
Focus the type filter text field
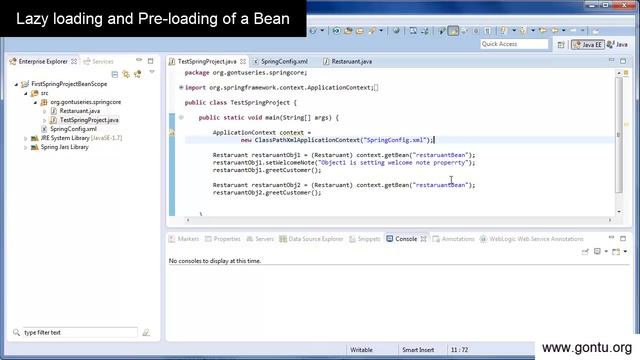[80, 333]
